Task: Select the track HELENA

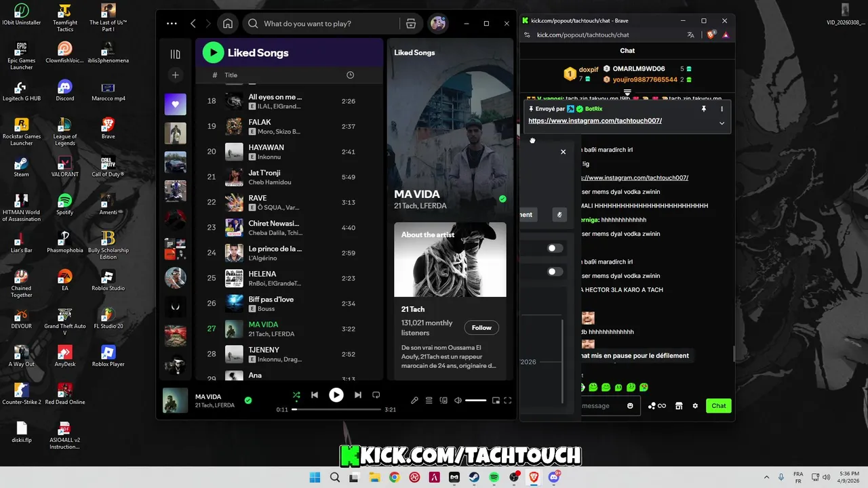Action: pos(289,279)
